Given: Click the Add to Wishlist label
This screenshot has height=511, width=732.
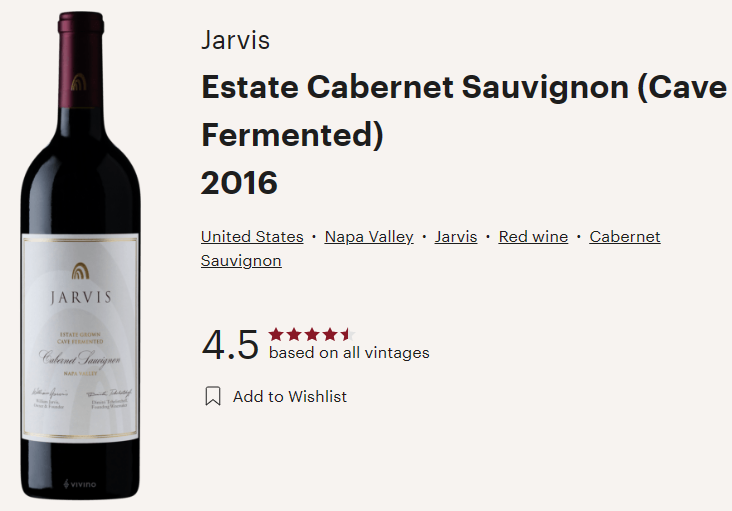Looking at the screenshot, I should point(290,397).
